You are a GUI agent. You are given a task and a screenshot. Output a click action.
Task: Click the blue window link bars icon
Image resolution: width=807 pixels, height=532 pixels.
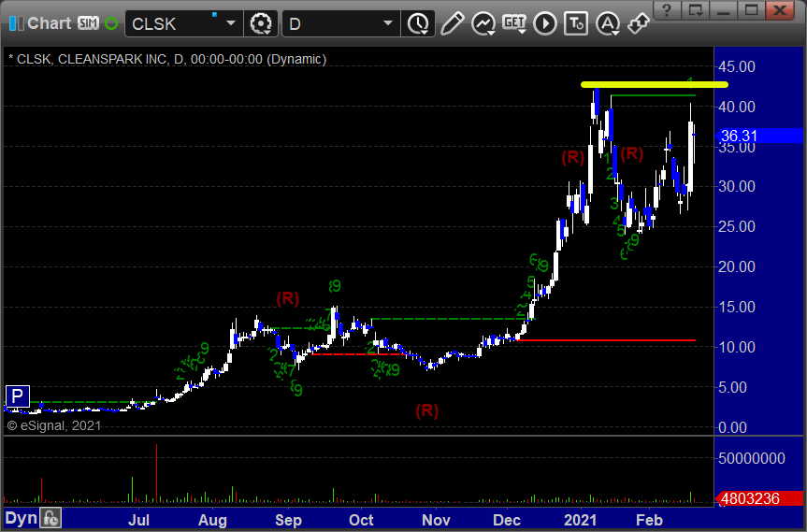point(17,23)
